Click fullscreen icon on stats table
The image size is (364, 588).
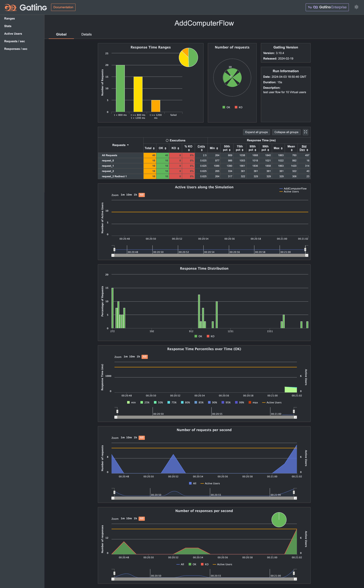pyautogui.click(x=306, y=132)
